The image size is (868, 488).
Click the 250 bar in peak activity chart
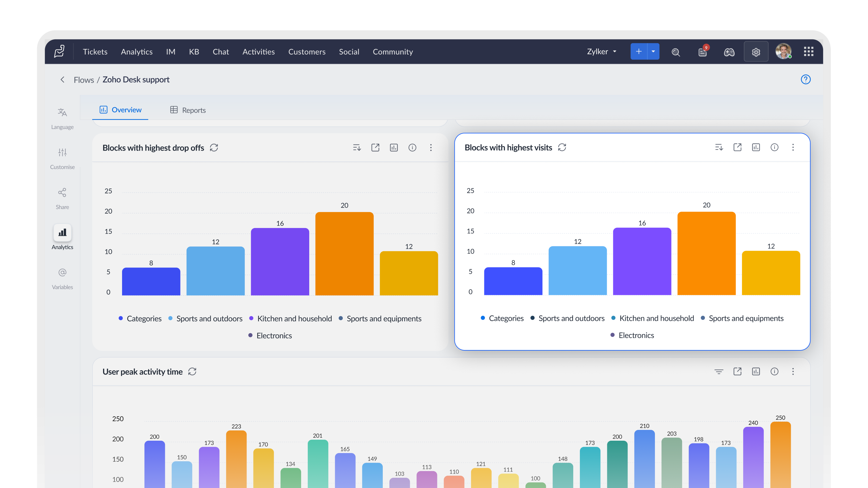pos(781,455)
